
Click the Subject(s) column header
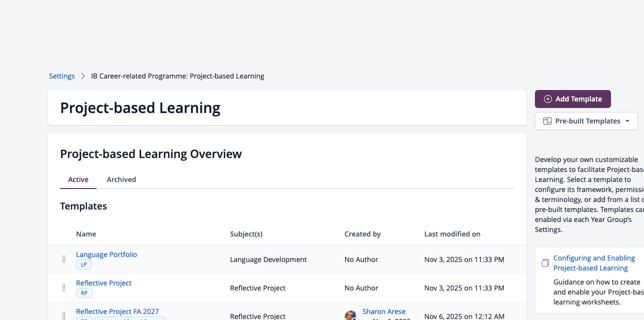point(246,234)
